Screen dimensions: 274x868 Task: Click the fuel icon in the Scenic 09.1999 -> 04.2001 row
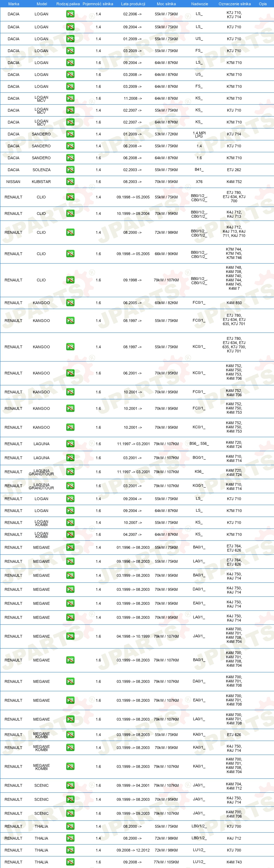tap(70, 785)
